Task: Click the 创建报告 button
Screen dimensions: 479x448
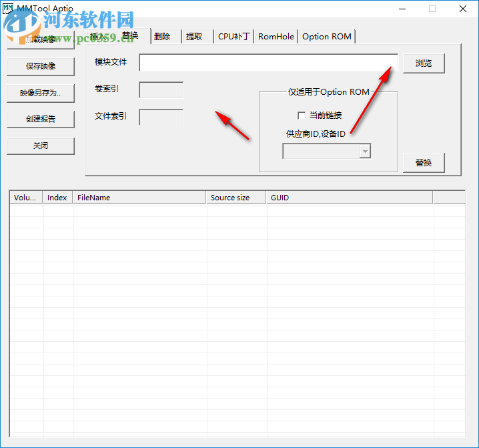Action: click(x=41, y=120)
